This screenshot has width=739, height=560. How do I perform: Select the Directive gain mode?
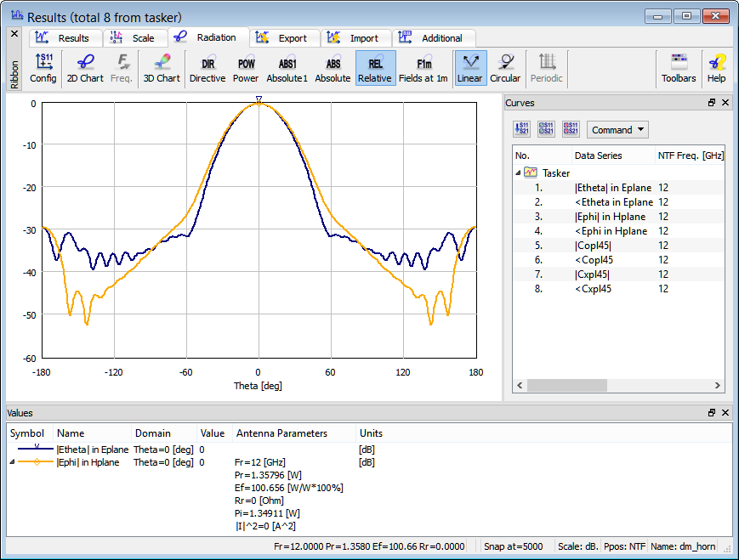(207, 68)
